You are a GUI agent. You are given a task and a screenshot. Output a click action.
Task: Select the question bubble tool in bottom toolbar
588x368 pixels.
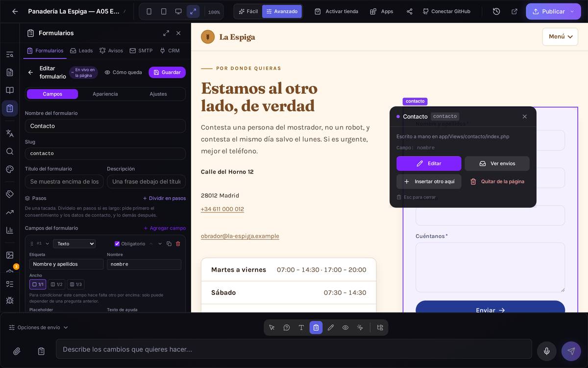(x=287, y=327)
